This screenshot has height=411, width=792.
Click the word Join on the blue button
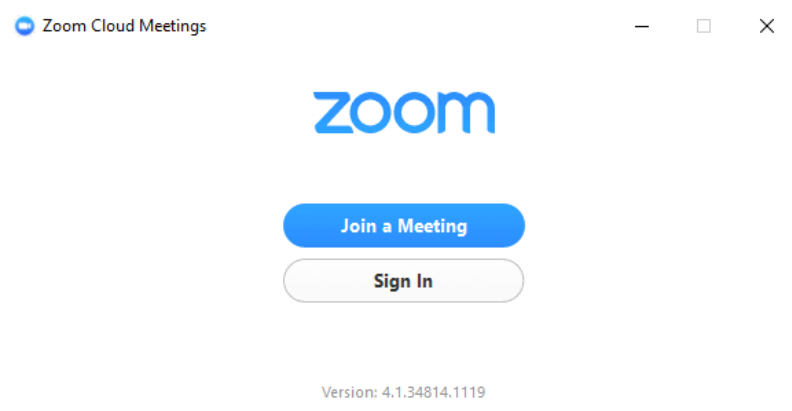357,226
